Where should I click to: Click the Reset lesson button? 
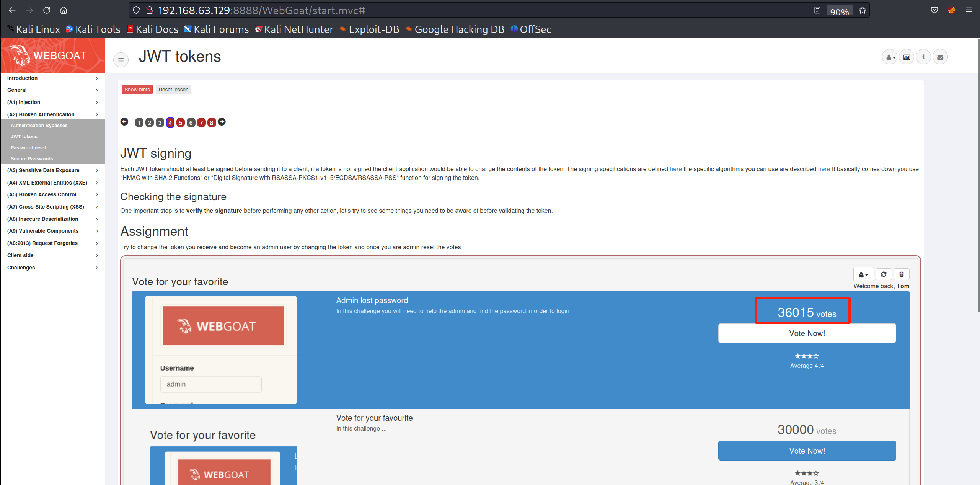pyautogui.click(x=173, y=90)
